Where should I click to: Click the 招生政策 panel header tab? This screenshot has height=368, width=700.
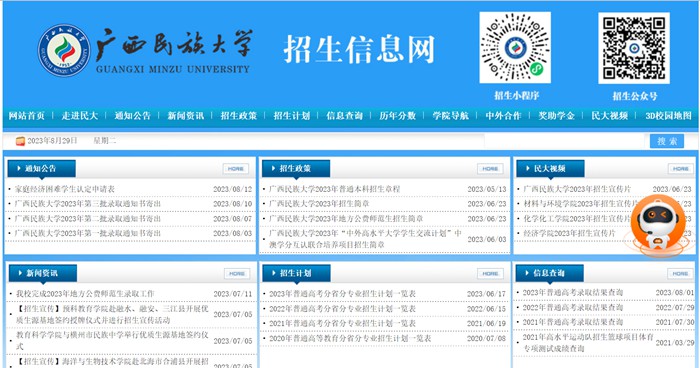point(296,169)
